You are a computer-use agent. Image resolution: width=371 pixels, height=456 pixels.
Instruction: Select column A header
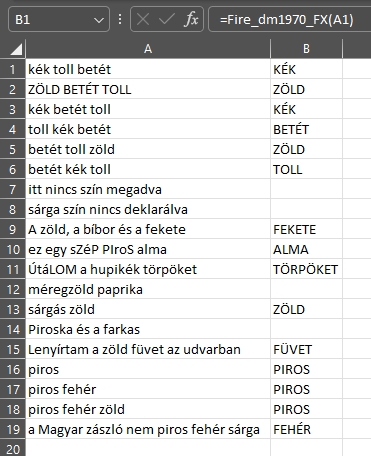pos(148,49)
